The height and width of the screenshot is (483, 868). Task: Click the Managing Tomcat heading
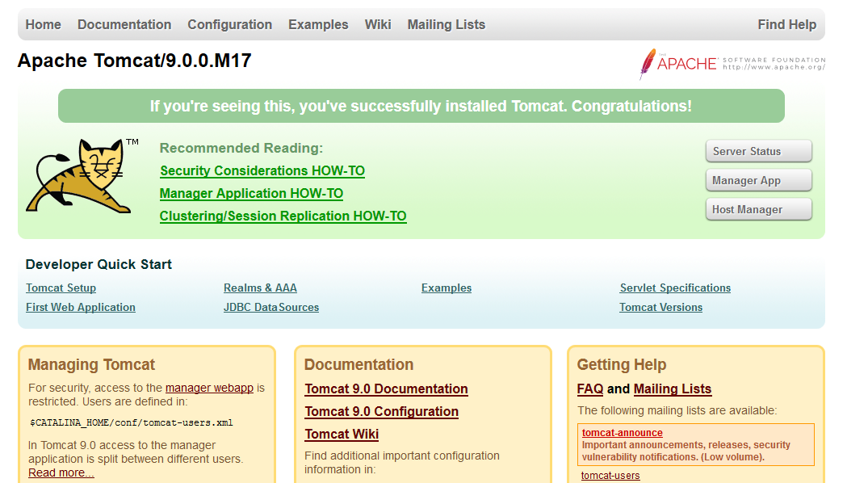[x=91, y=364]
